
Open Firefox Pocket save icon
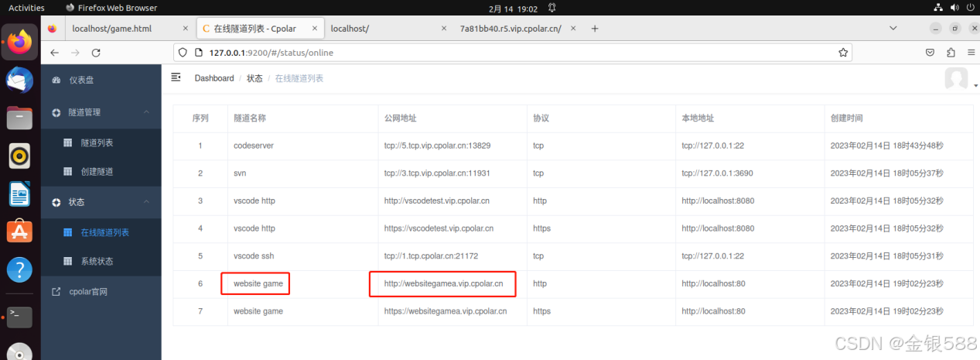coord(930,53)
